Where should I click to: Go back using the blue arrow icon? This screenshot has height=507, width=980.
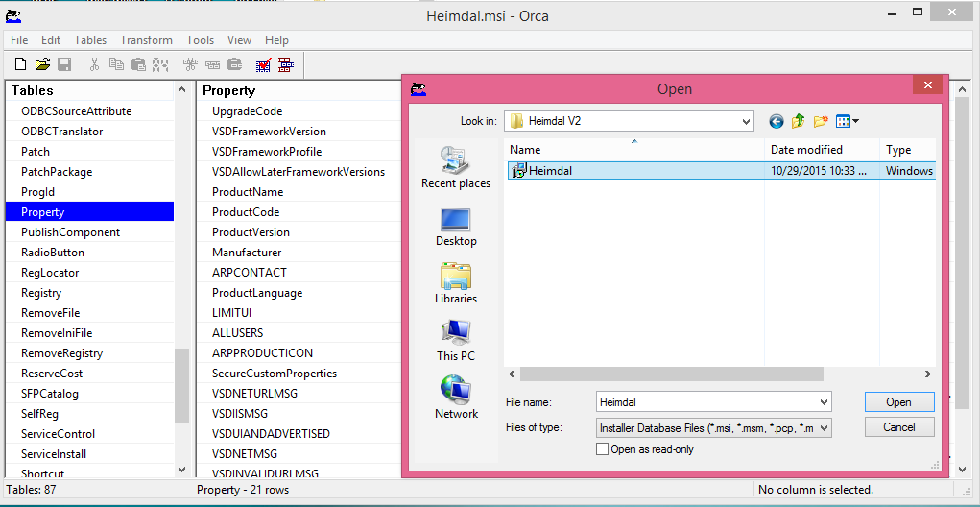pyautogui.click(x=777, y=121)
